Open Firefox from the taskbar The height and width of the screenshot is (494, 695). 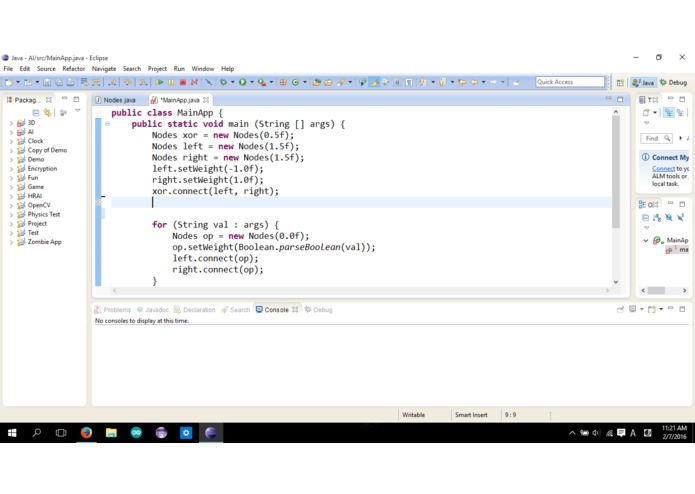point(86,432)
